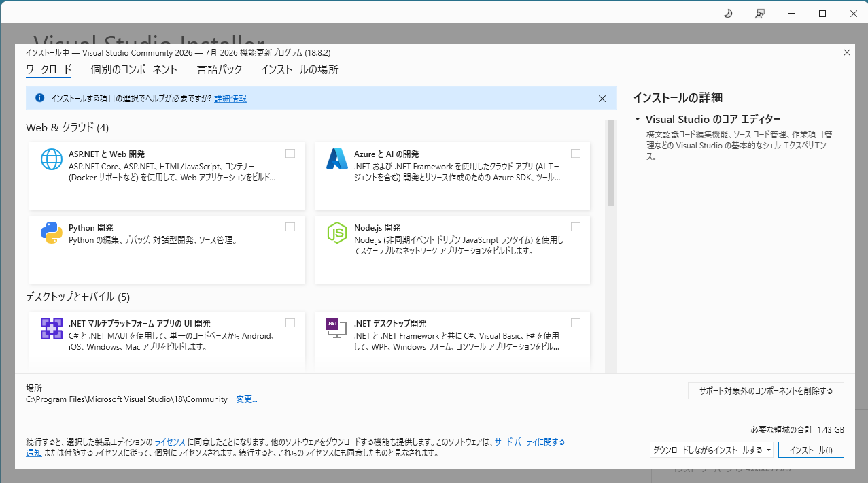
Task: Open the 詳細情報 link
Action: coord(230,99)
